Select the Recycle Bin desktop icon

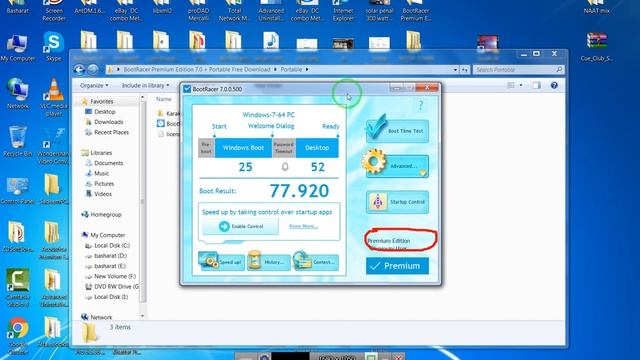point(18,141)
